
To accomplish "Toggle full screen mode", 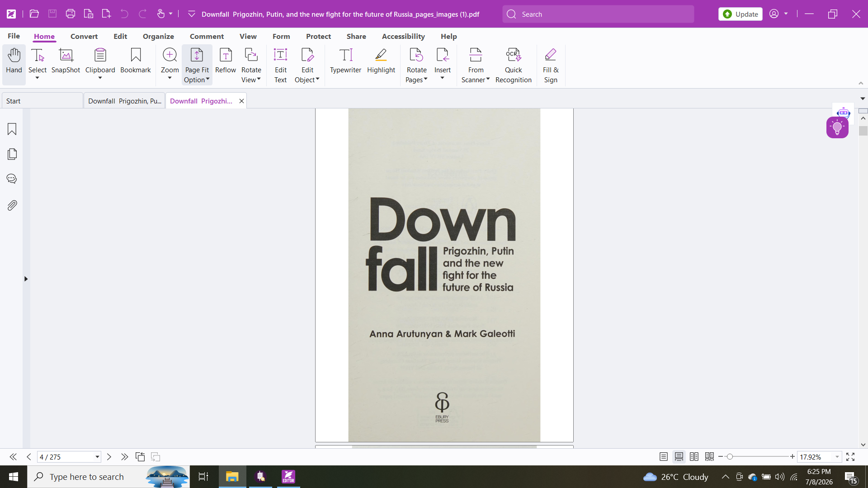I will click(x=850, y=457).
